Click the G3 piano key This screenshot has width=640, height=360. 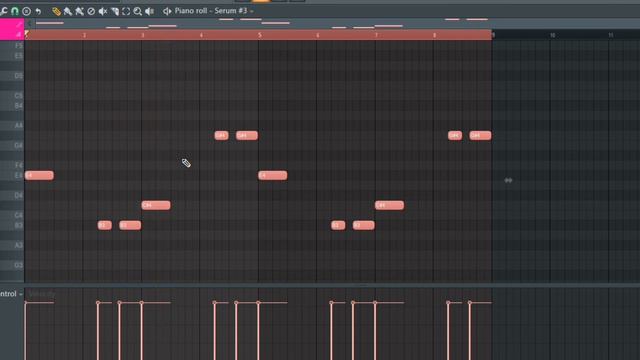12,265
